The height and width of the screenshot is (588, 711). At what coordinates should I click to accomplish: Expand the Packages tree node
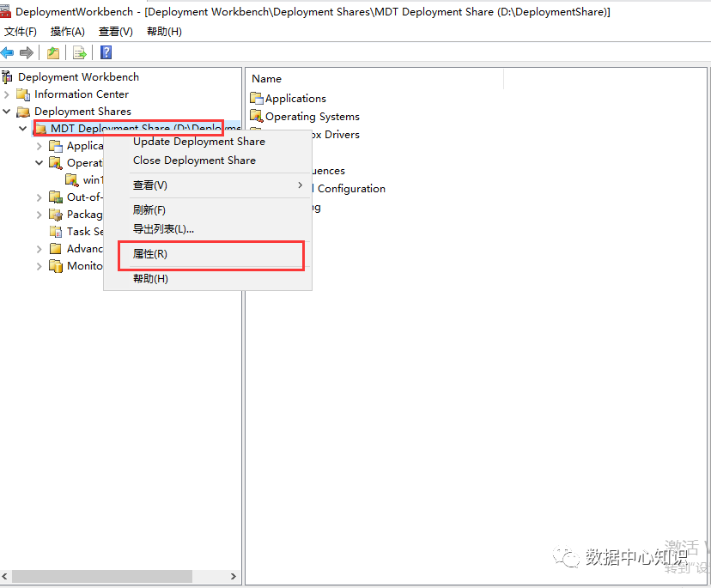click(39, 215)
